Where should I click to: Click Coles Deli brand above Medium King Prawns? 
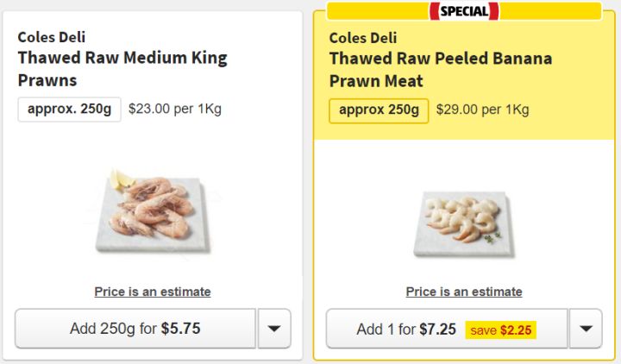pos(51,37)
